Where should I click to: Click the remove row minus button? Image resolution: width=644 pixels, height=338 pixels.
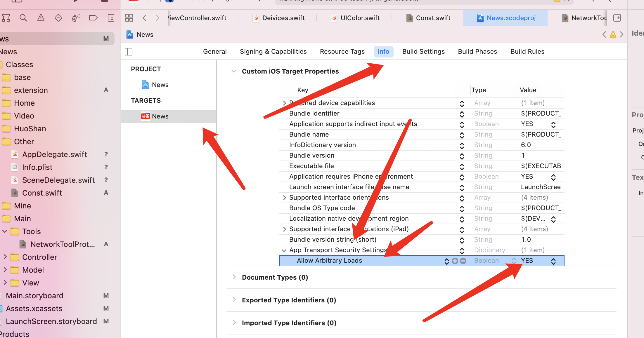click(463, 261)
